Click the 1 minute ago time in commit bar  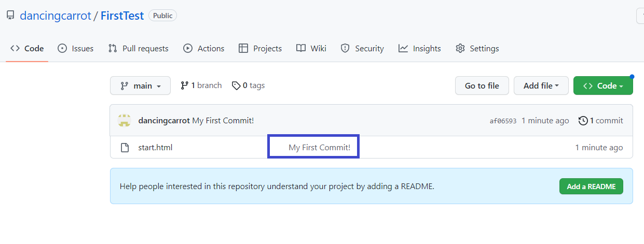[x=545, y=121]
